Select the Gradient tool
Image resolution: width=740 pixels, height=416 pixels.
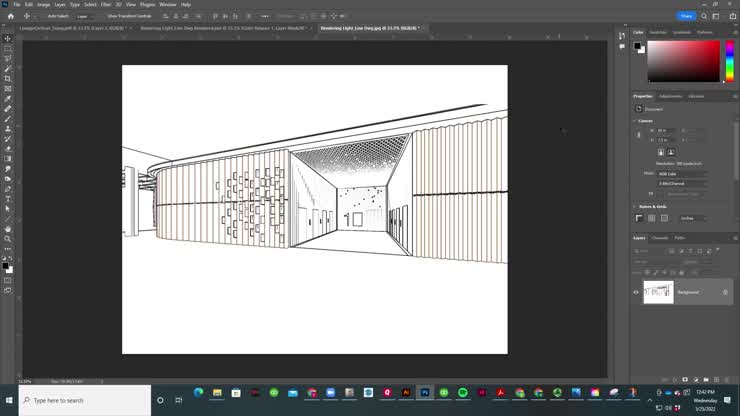[8, 159]
